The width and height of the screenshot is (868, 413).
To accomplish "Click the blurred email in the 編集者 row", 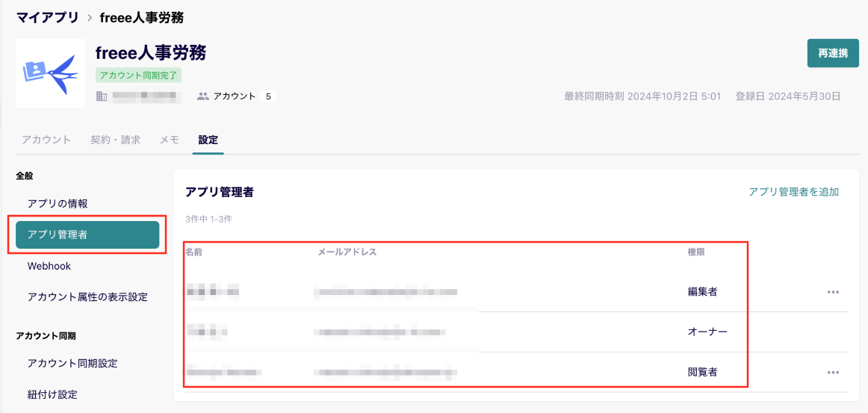I will tap(386, 292).
